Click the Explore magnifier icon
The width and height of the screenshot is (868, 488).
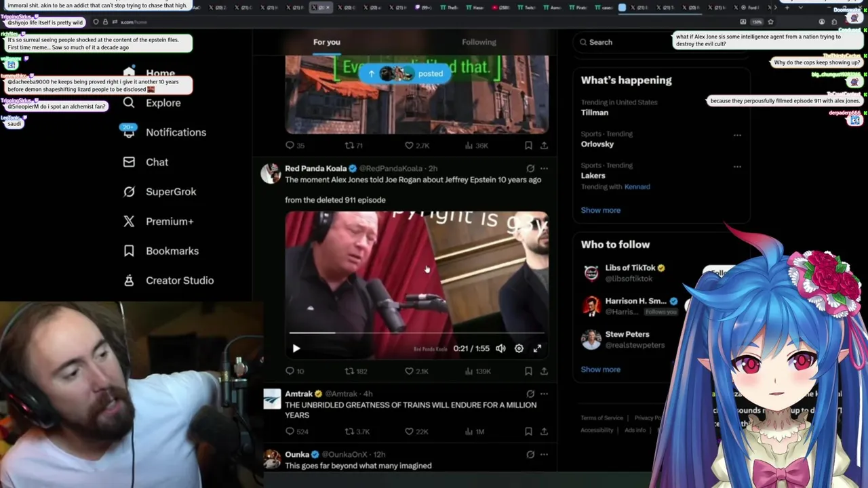(x=129, y=102)
